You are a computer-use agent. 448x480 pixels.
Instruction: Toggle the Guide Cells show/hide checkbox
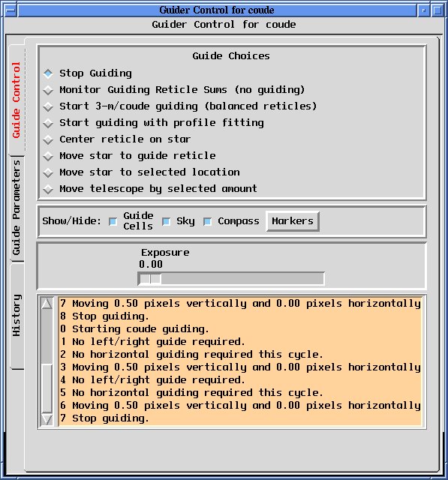tap(113, 221)
